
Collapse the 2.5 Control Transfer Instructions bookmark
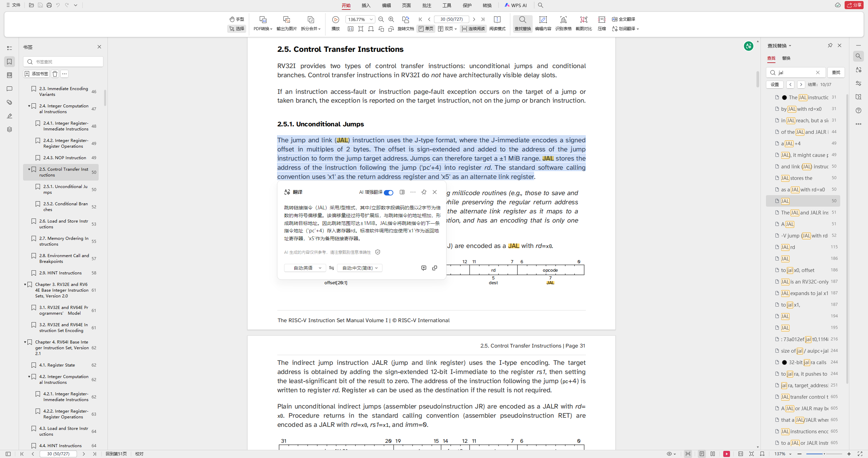tap(29, 169)
